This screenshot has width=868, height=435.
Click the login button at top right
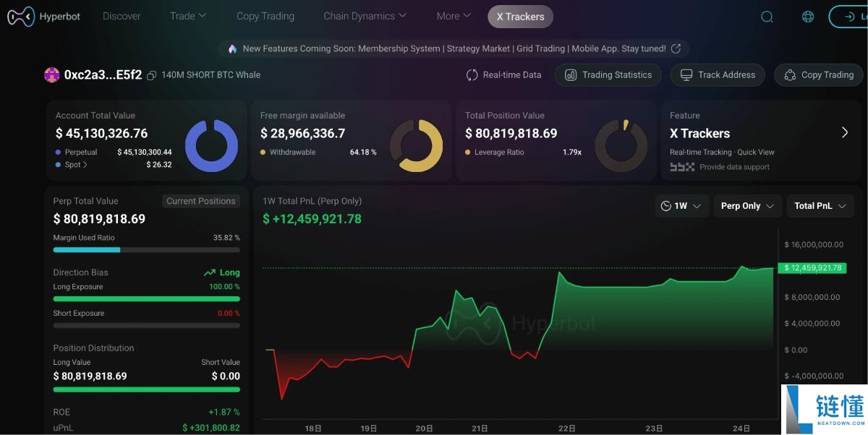click(x=848, y=17)
